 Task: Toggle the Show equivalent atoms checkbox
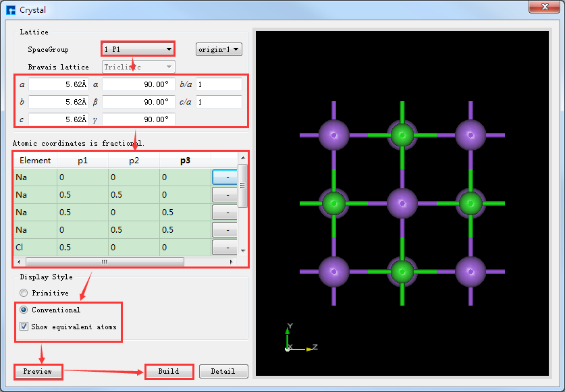tap(24, 327)
